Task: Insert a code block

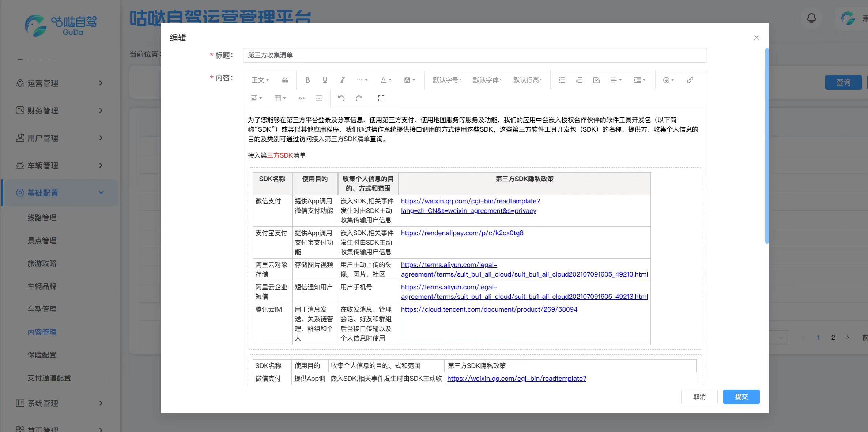Action: [302, 98]
